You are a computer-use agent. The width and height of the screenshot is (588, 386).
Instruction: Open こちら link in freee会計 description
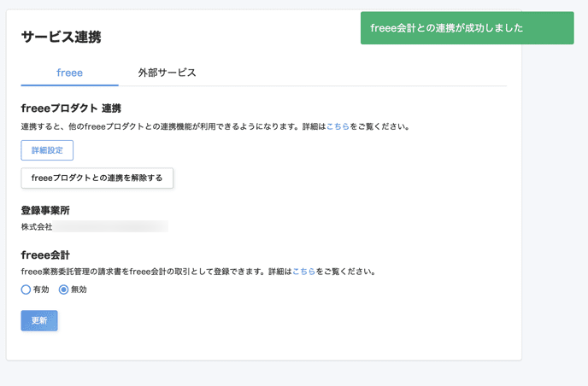coord(303,272)
